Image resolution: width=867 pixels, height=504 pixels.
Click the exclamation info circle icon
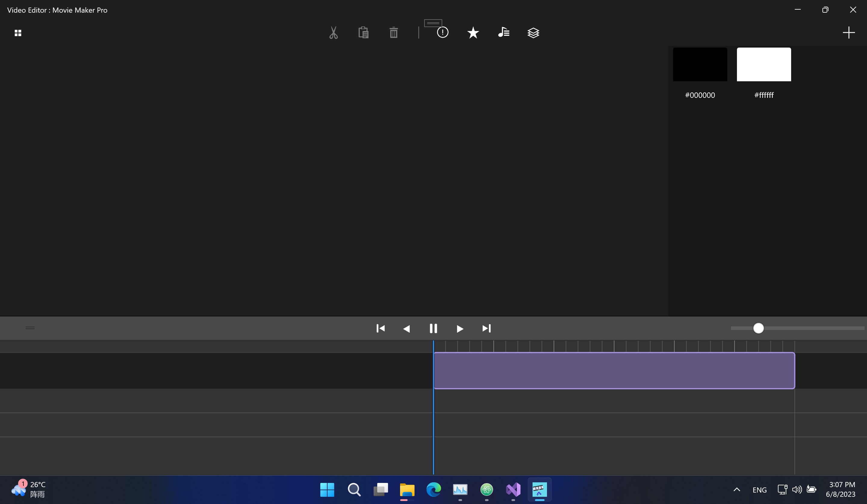[443, 33]
